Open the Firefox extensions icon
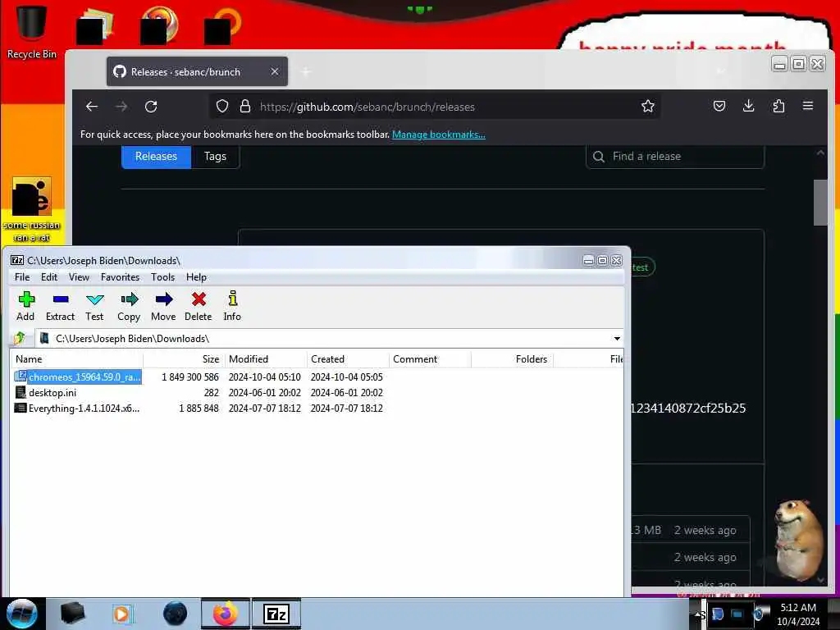 click(x=778, y=106)
